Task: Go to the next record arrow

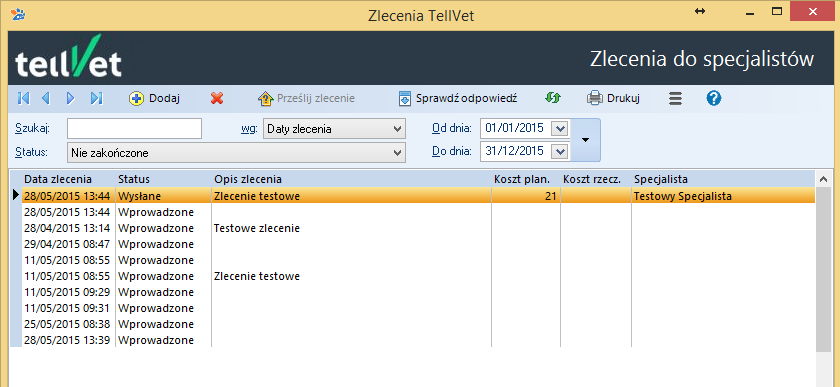Action: (x=70, y=98)
